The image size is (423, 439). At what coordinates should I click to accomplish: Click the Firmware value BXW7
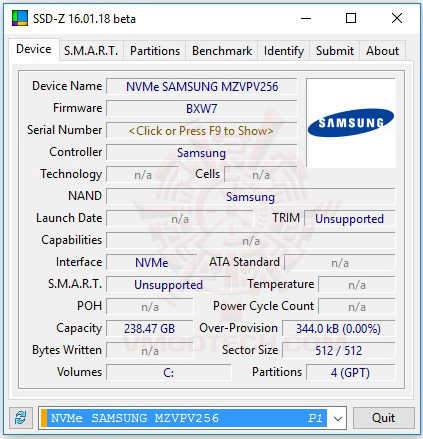tap(201, 109)
